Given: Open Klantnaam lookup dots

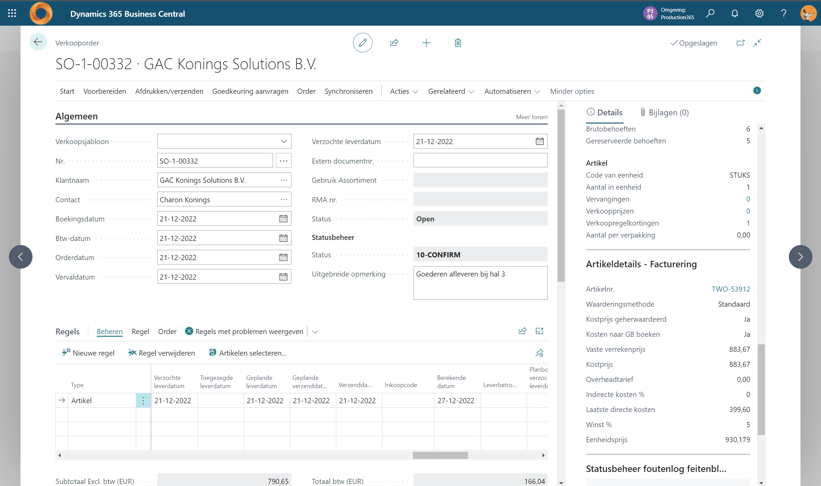Looking at the screenshot, I should click(284, 180).
